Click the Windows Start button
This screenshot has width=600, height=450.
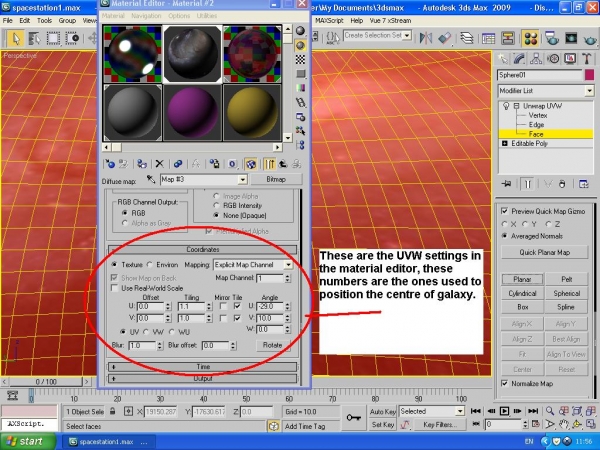point(28,442)
